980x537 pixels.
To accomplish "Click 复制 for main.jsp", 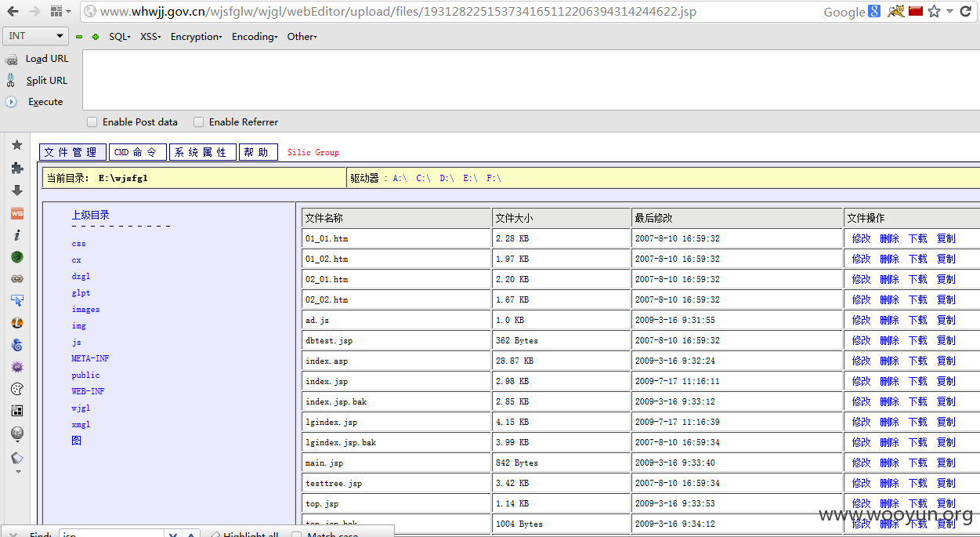I will coord(946,463).
